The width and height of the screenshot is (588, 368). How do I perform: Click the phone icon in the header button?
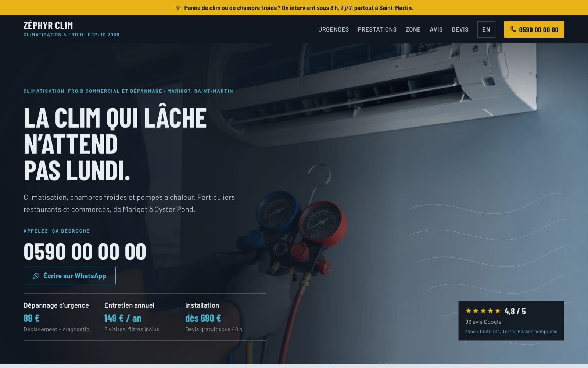[x=513, y=29]
